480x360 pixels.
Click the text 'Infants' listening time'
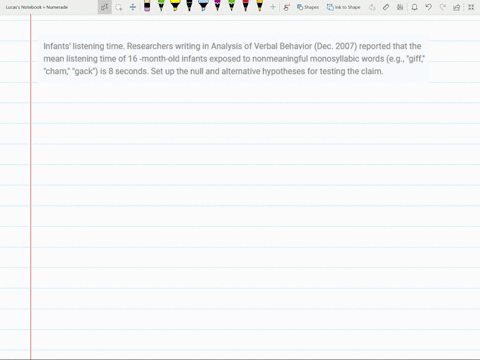(x=83, y=46)
